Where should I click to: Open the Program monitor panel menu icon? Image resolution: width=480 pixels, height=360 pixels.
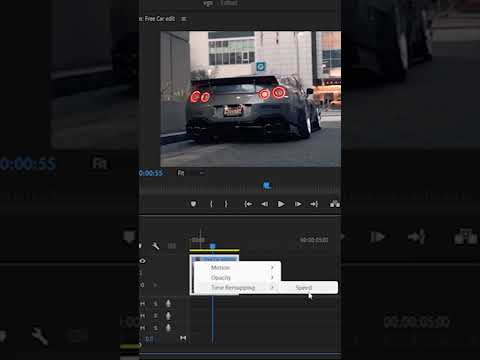tap(184, 19)
